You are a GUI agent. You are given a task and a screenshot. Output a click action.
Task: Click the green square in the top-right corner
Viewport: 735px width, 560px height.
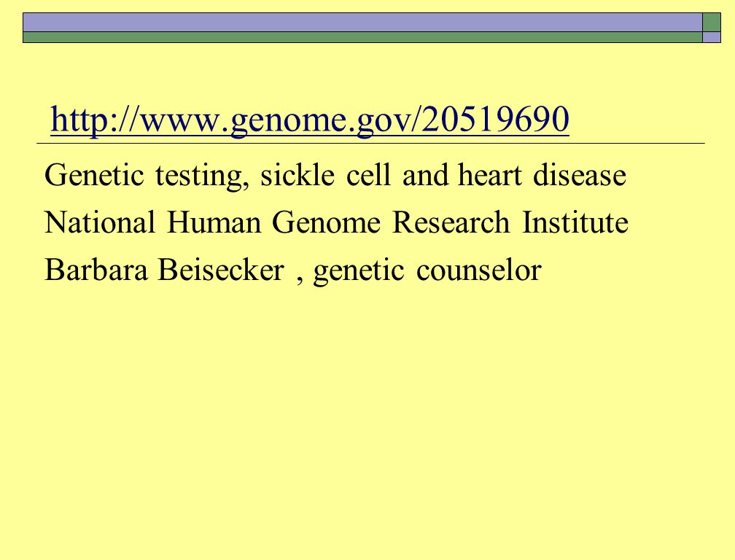[711, 22]
